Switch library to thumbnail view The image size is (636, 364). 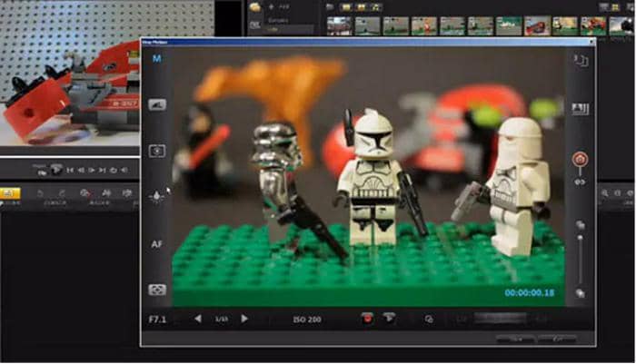[x=615, y=7]
